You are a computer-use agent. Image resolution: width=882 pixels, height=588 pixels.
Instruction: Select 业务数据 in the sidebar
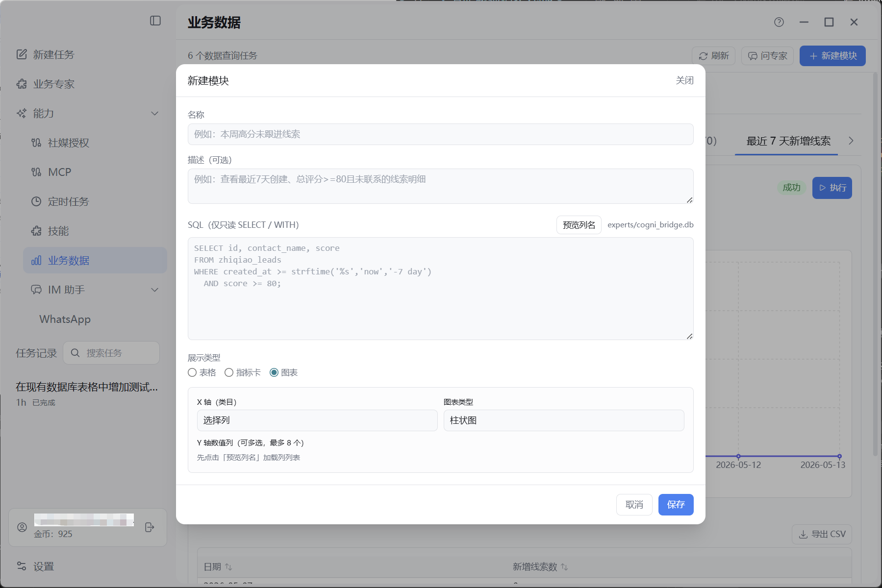95,260
